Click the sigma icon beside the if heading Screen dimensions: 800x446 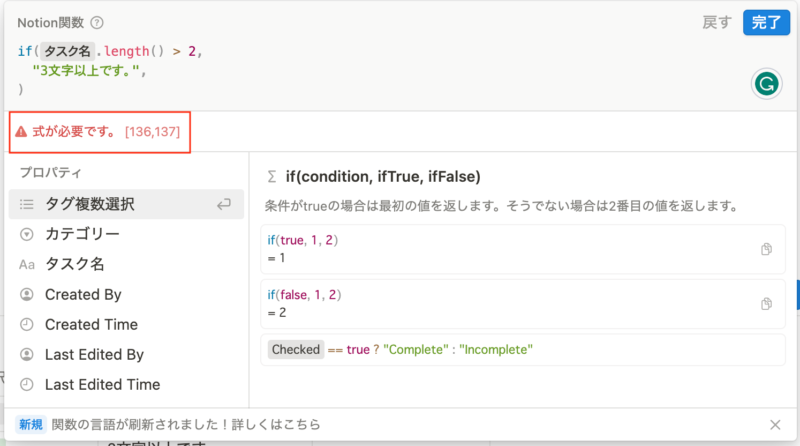(271, 177)
